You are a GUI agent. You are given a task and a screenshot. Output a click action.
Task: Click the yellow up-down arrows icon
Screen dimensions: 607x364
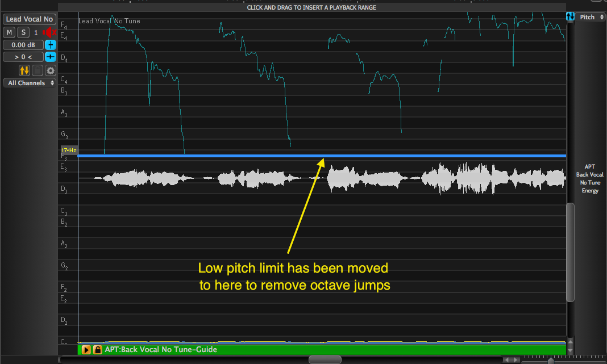pyautogui.click(x=24, y=70)
